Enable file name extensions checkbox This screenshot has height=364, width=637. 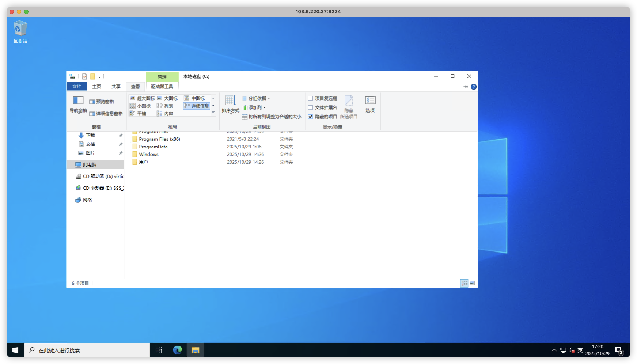[x=310, y=107]
